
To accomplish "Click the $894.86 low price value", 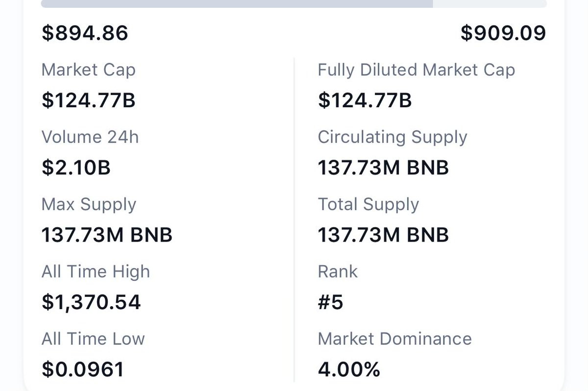I will (x=85, y=33).
